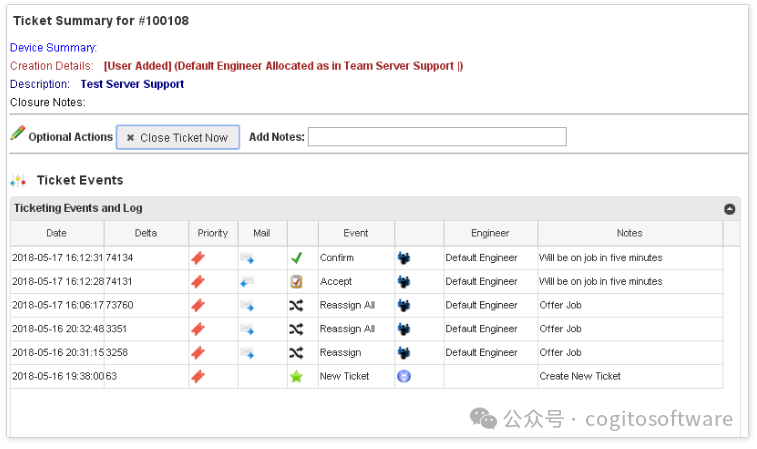The width and height of the screenshot is (757, 449).
Task: Click the green checkmark Confirm event icon
Action: coord(296,258)
